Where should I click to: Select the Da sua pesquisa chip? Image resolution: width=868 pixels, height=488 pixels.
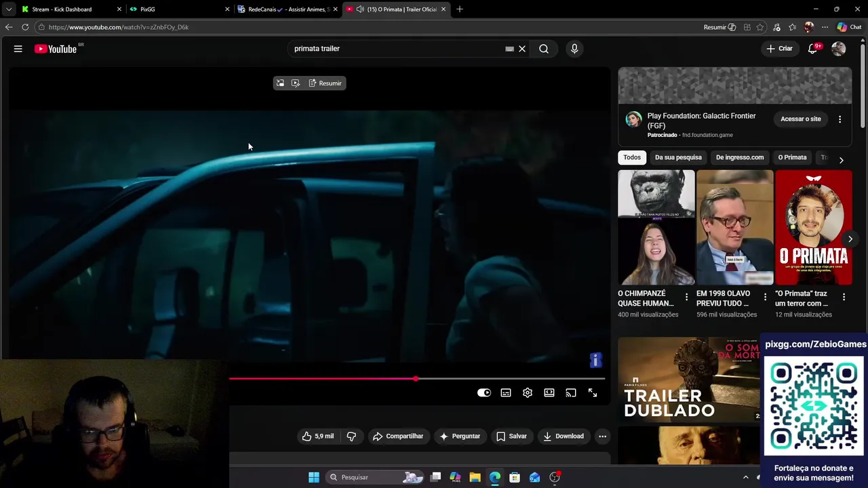[x=678, y=157]
